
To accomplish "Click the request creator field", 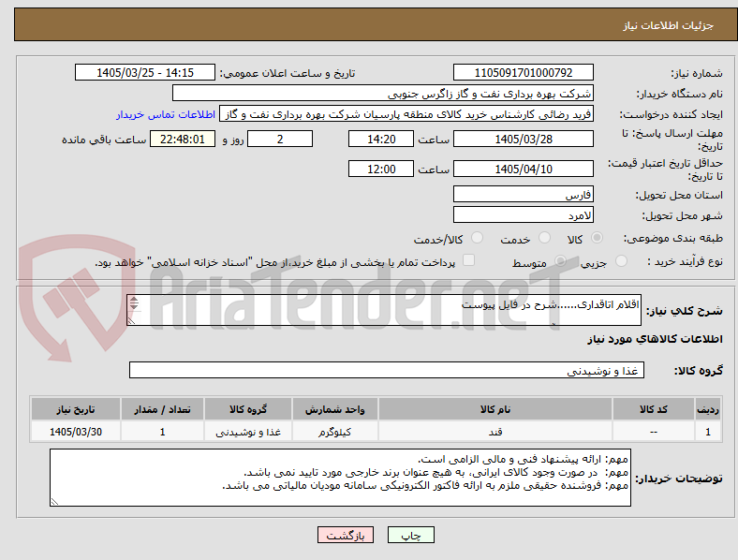I will coord(406,114).
